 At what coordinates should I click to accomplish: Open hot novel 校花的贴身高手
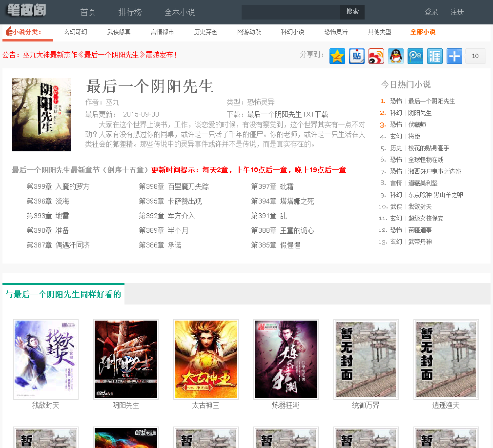pos(429,148)
